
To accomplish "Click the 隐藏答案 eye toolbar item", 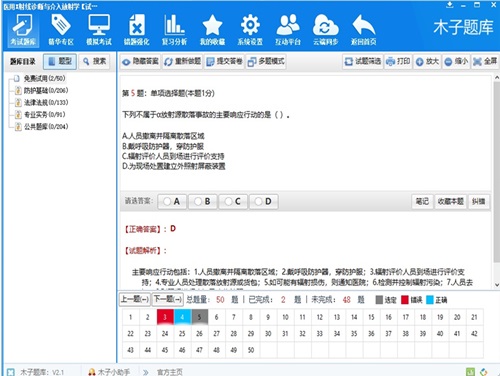I will tap(140, 61).
